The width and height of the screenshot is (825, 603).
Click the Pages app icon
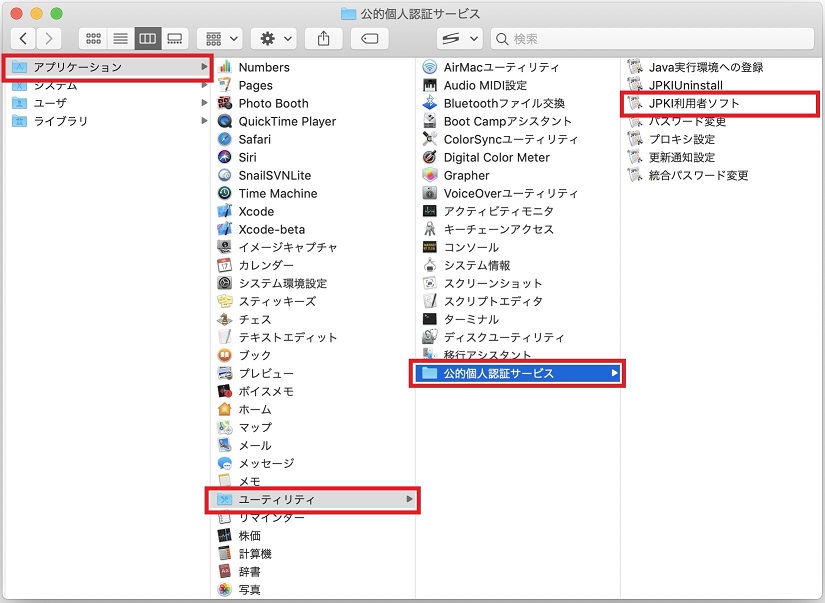(x=225, y=85)
